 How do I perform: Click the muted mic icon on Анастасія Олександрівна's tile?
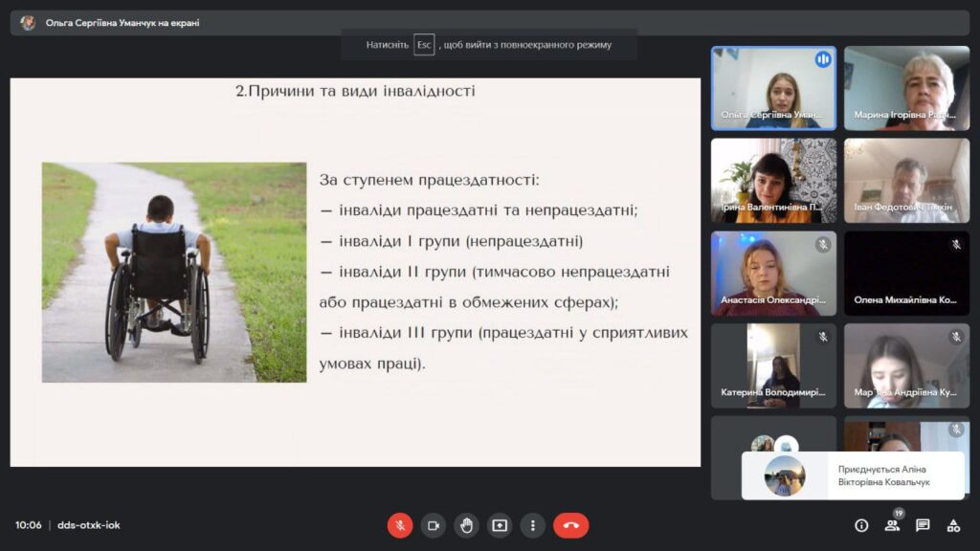point(822,245)
